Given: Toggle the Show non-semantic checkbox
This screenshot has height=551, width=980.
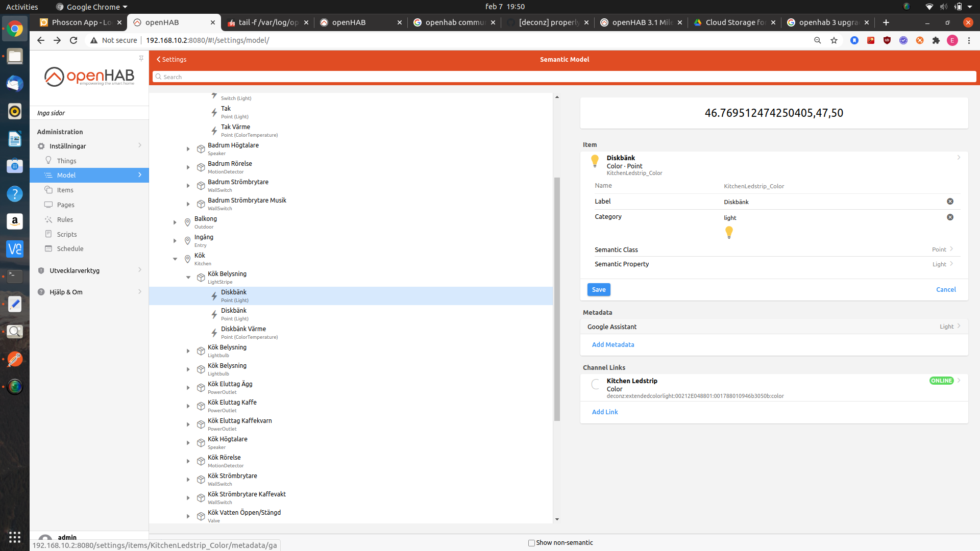Looking at the screenshot, I should (x=531, y=543).
